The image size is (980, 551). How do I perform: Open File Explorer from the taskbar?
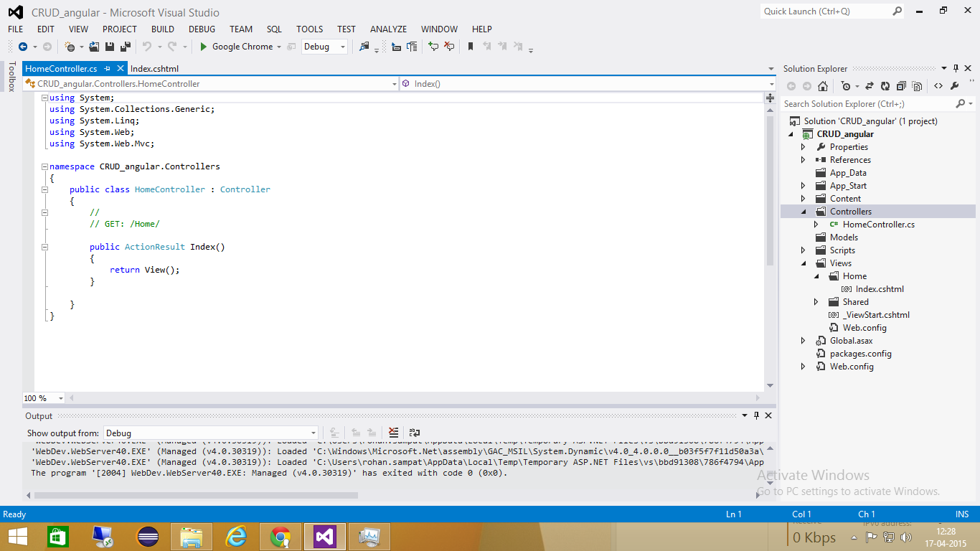point(192,537)
